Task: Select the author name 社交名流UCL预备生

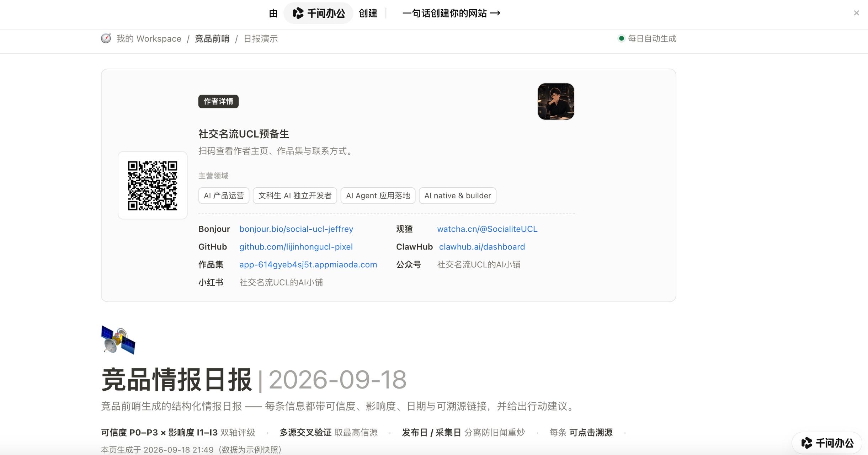Action: (x=244, y=134)
